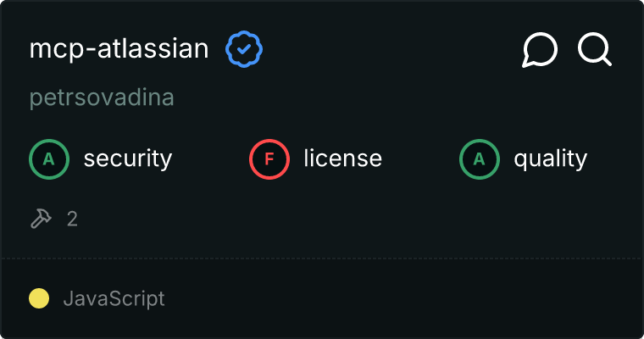Image resolution: width=644 pixels, height=339 pixels.
Task: Open the petrsovadina author link
Action: (x=102, y=97)
